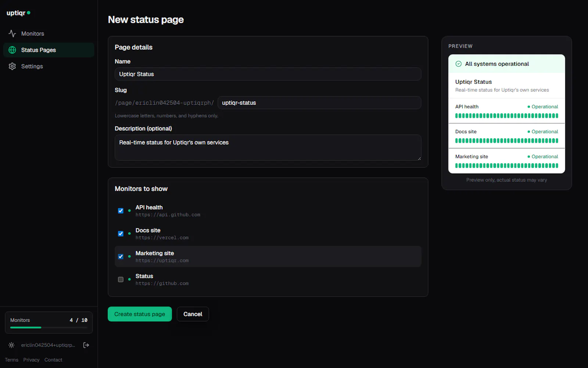Click the Operational status beside Marketing site
The image size is (588, 368).
click(543, 157)
